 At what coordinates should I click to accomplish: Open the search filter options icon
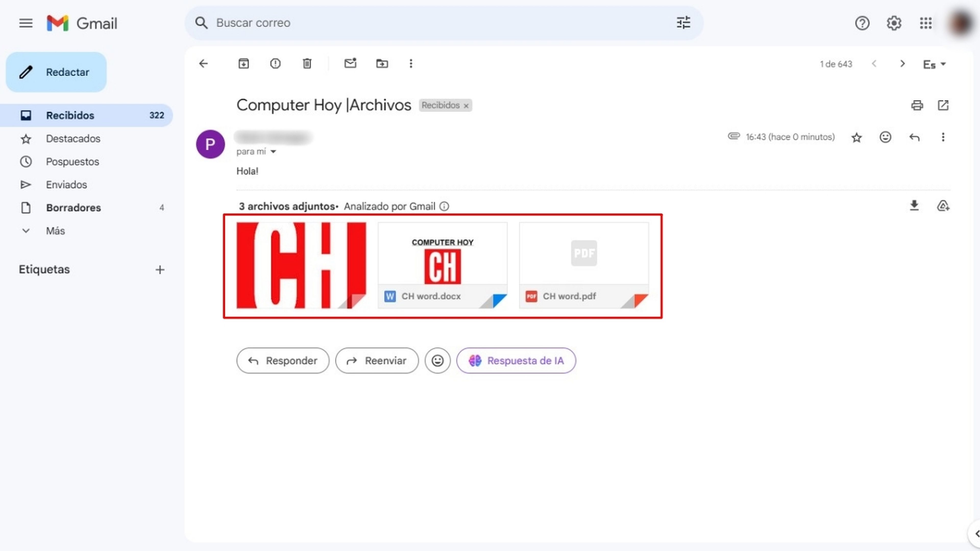[683, 23]
